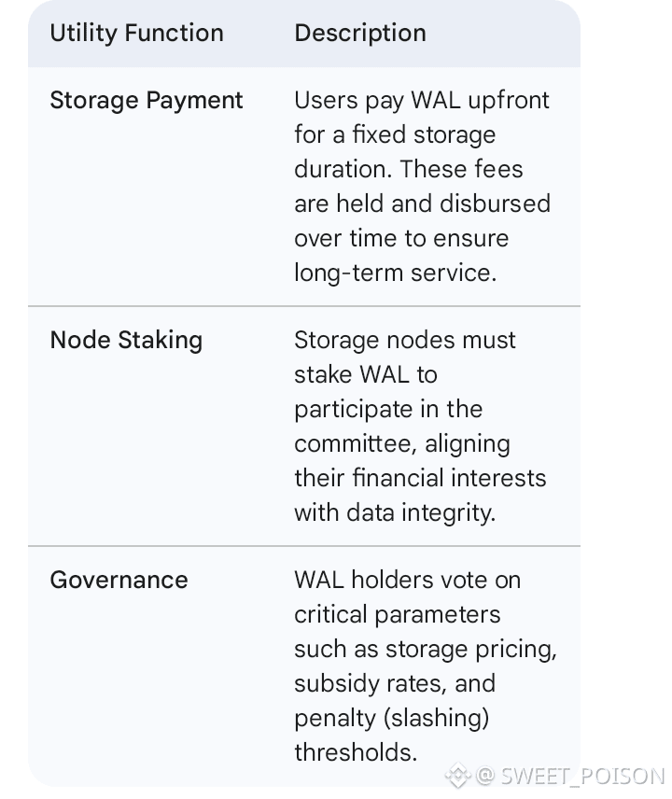This screenshot has width=672, height=799.
Task: Select the Storage Payment row label
Action: 147,101
